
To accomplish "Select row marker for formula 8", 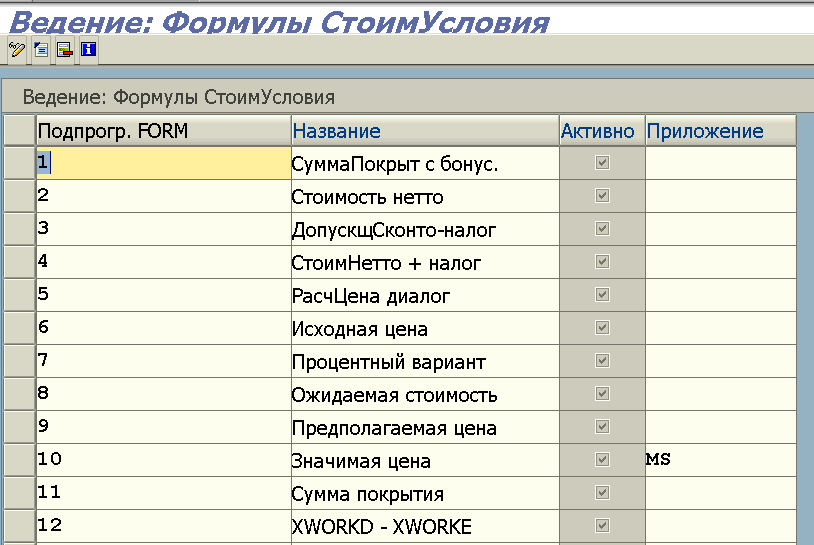I will [20, 394].
